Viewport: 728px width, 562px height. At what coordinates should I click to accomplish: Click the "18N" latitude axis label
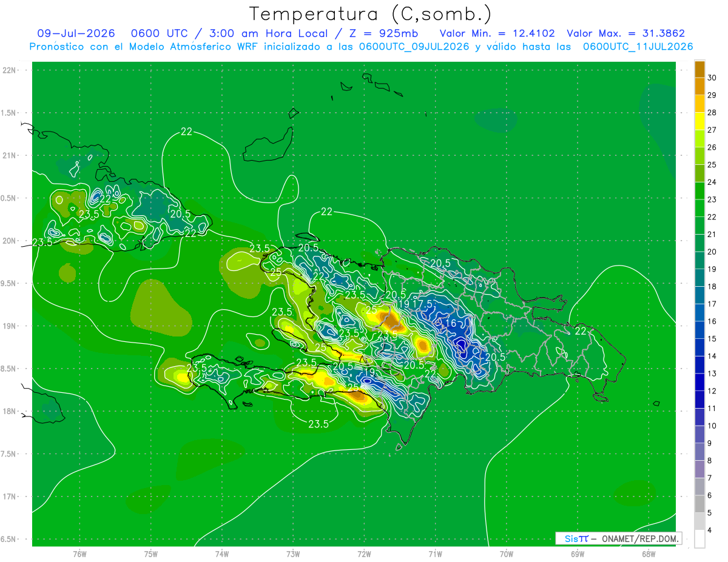(9, 411)
